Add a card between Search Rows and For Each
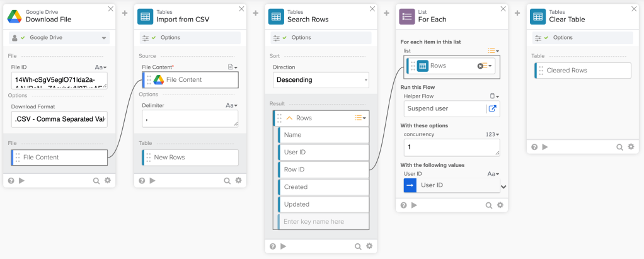Screen dimensions: 644x259 pyautogui.click(x=386, y=13)
